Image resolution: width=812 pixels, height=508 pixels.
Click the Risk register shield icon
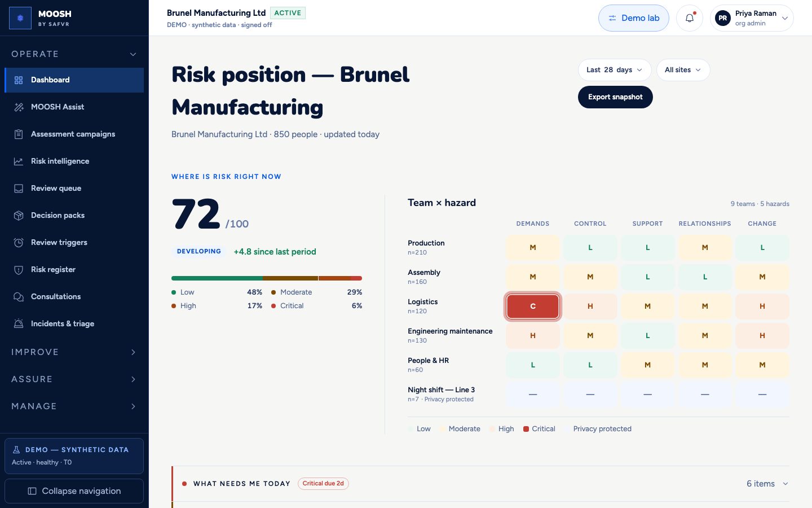(x=19, y=270)
